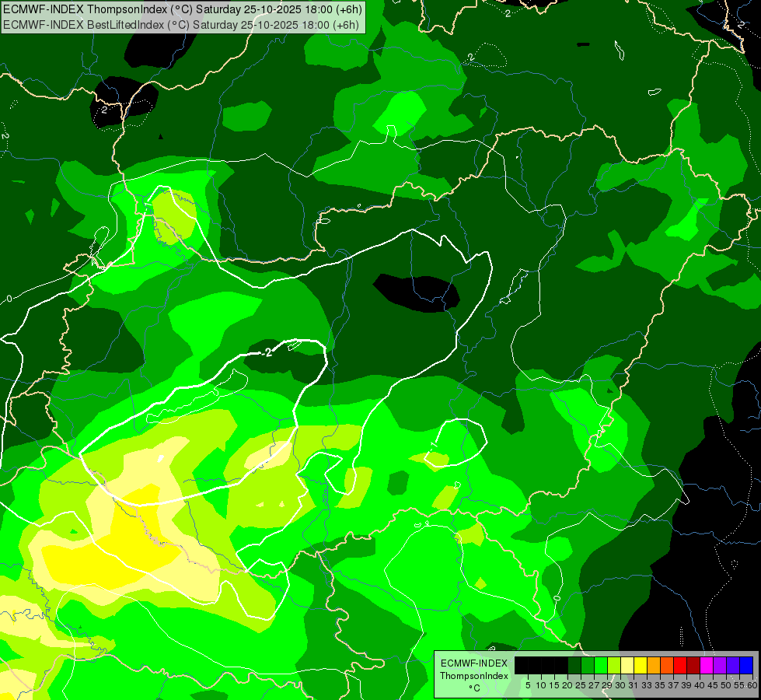Click the legend tick value '40'
This screenshot has width=761, height=700.
[x=700, y=685]
